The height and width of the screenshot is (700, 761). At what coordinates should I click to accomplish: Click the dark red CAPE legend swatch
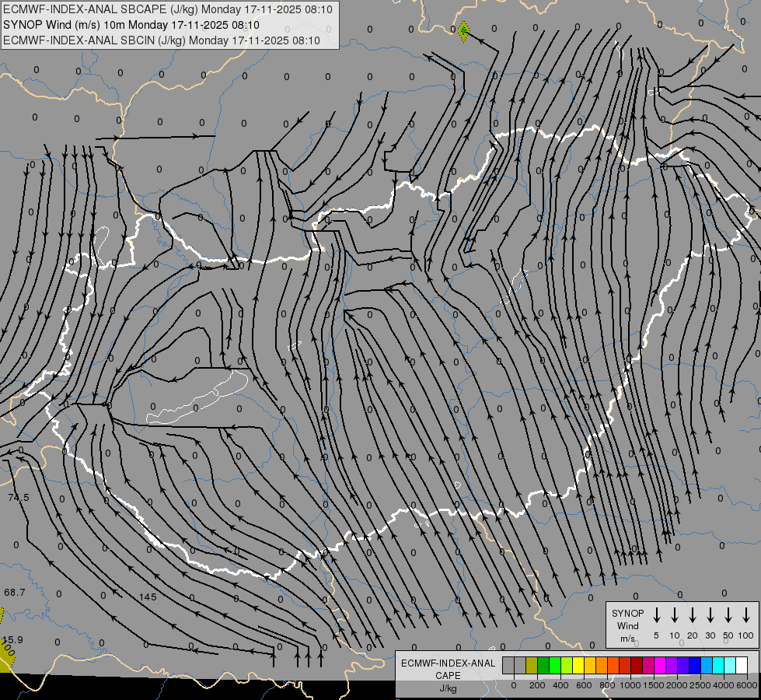[x=637, y=665]
